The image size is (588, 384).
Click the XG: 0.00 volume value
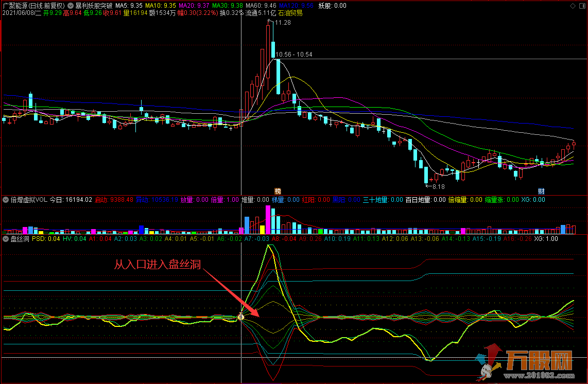[x=533, y=200]
